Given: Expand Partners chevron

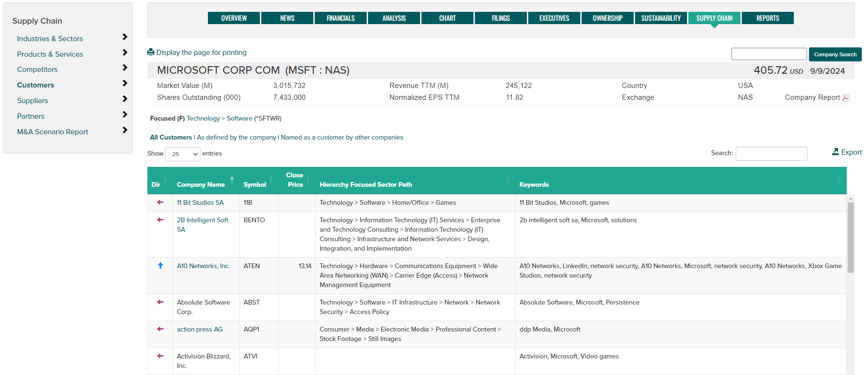Looking at the screenshot, I should [125, 114].
